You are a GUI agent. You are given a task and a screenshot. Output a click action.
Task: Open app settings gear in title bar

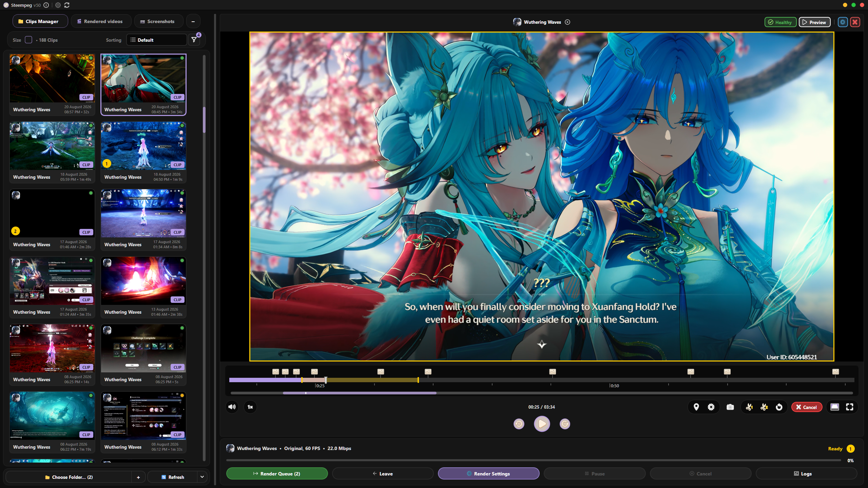[x=58, y=5]
